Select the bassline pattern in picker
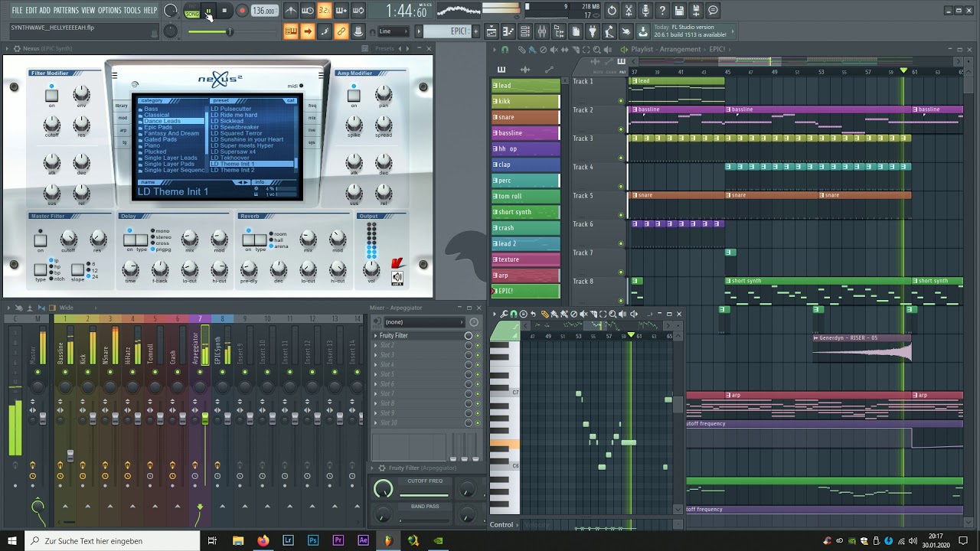 (x=525, y=132)
